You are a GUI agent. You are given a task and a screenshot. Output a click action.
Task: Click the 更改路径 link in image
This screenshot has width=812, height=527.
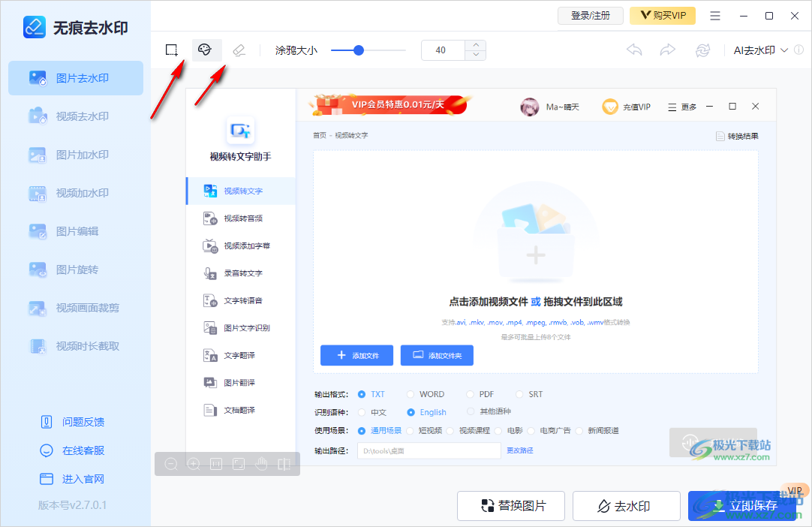pyautogui.click(x=520, y=451)
